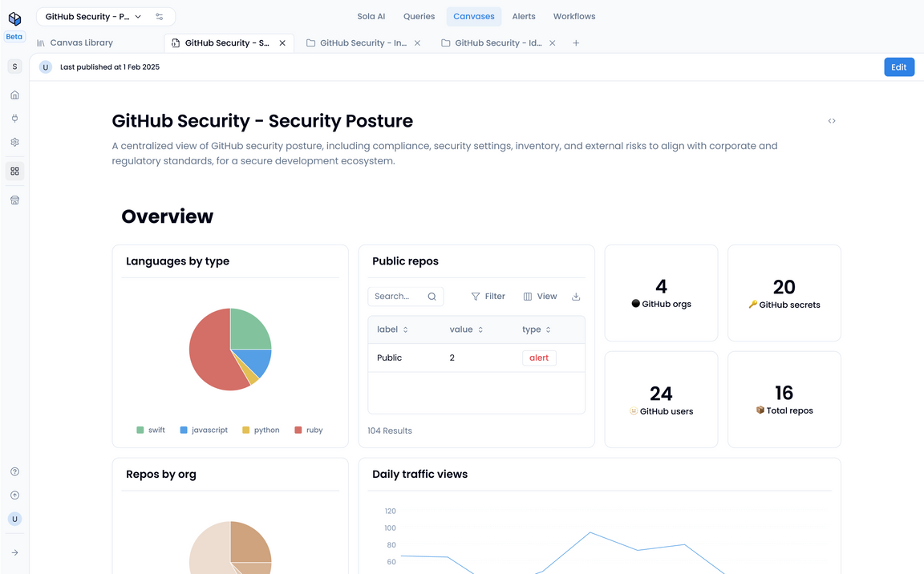Switch to GitHub Security - In... canvas tab

click(363, 43)
